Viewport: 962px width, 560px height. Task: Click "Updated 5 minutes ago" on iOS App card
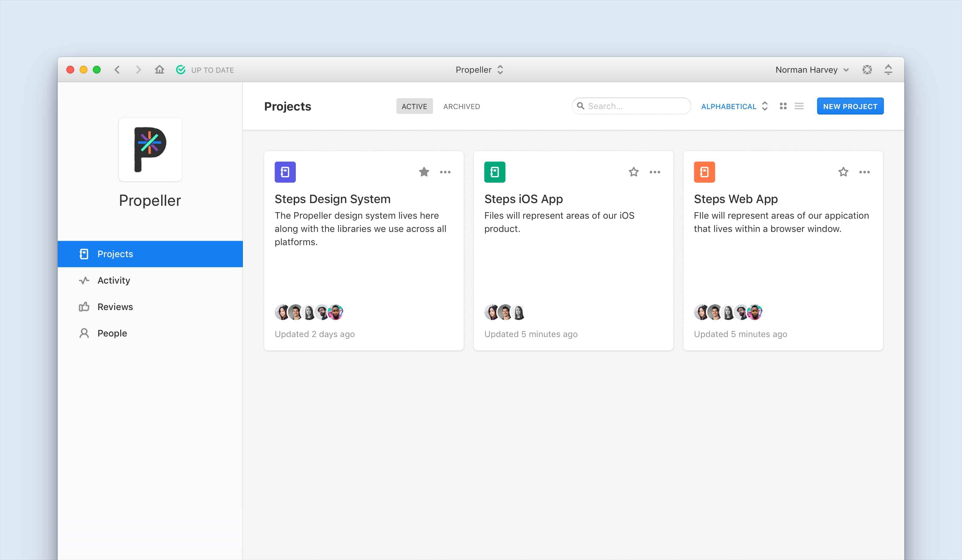531,334
